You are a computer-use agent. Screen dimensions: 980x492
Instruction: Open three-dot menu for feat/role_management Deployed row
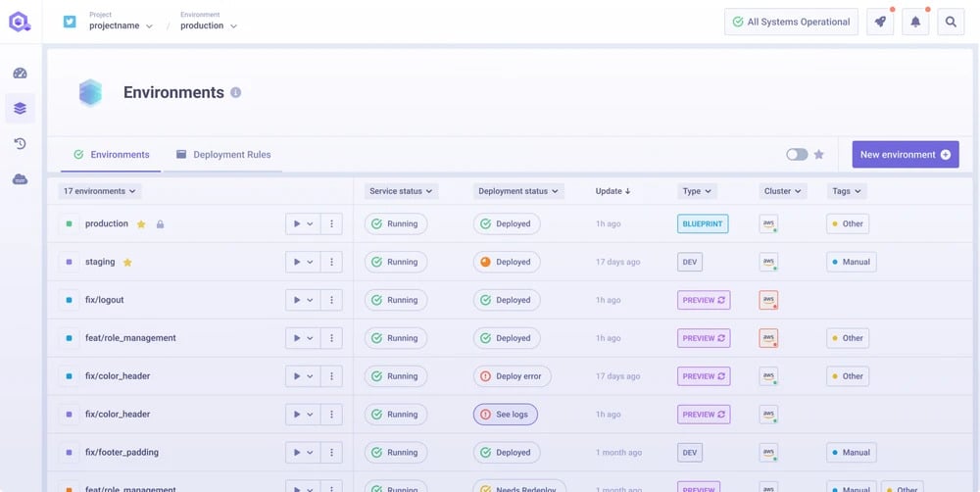pyautogui.click(x=332, y=338)
